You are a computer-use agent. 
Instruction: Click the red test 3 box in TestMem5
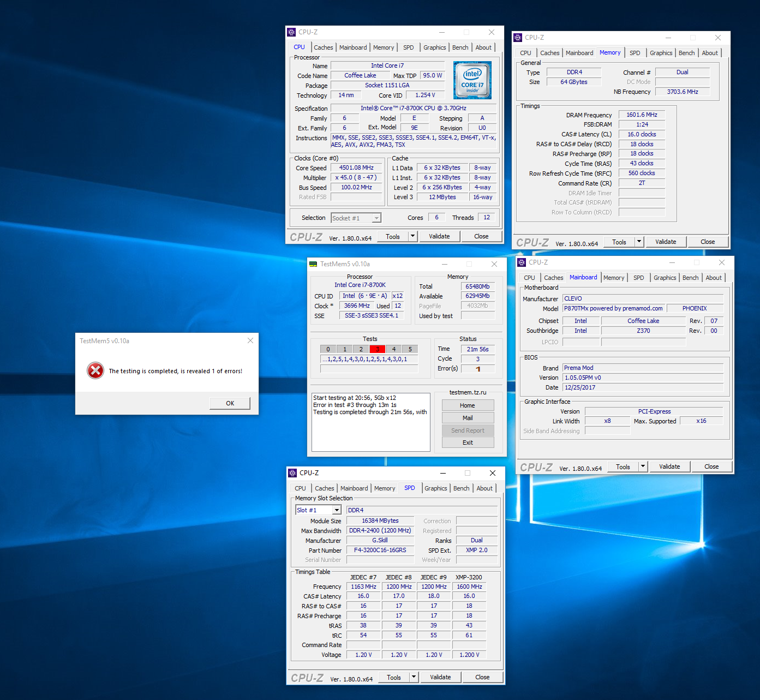pos(377,349)
